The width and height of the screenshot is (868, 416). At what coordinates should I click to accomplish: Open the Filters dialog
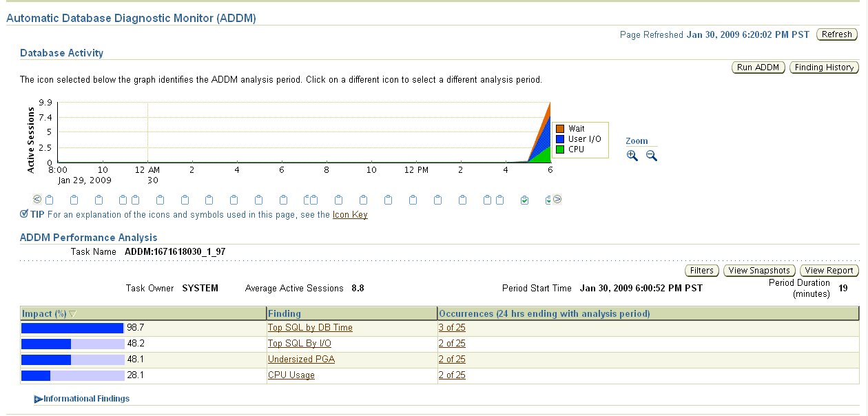[x=701, y=270]
